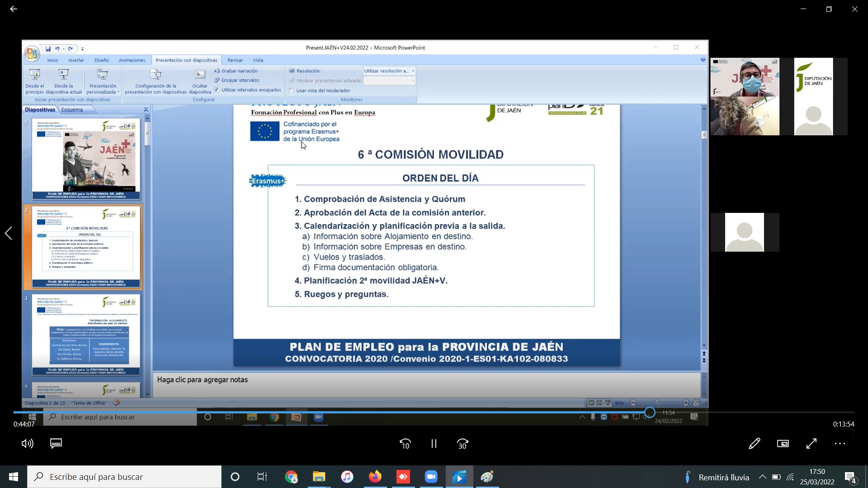
Task: Toggle 'Utilizar intervalos ensayados' checkbox
Action: (217, 90)
